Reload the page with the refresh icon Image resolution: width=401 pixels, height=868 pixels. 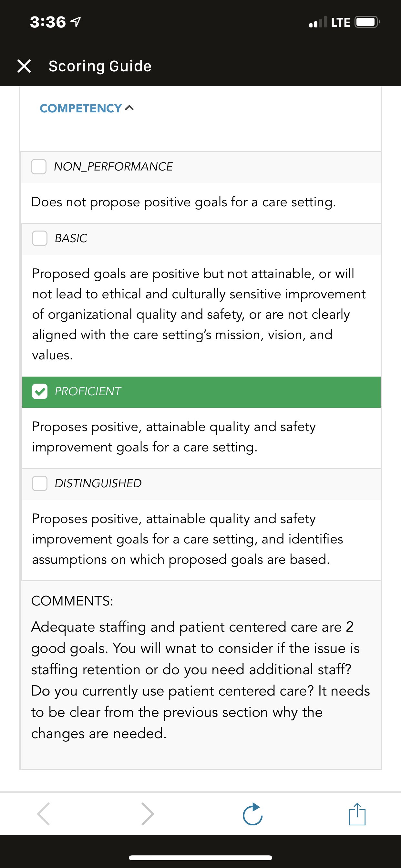click(253, 814)
